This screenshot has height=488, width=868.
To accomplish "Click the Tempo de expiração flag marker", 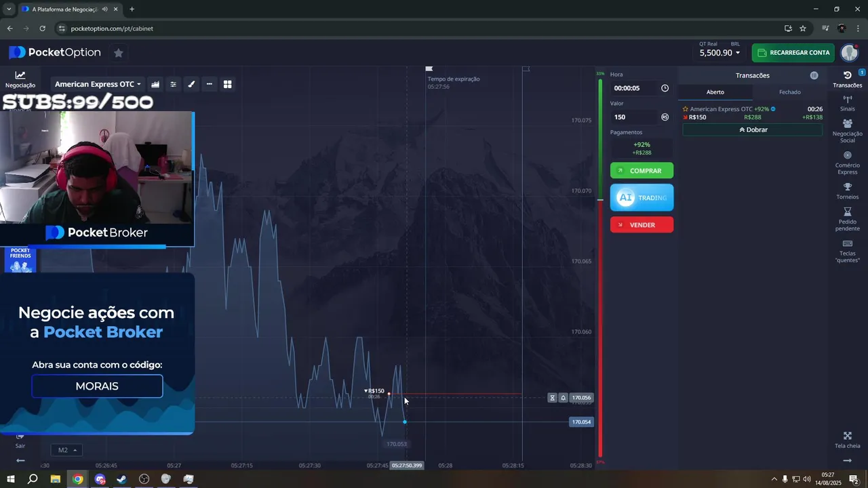I will (x=429, y=68).
